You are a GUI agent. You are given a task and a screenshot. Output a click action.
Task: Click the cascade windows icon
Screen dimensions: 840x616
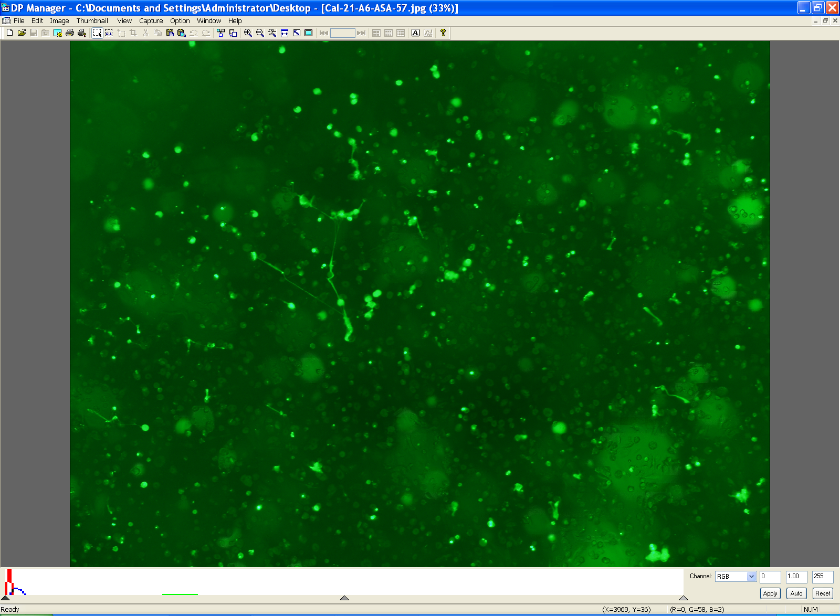pyautogui.click(x=233, y=33)
